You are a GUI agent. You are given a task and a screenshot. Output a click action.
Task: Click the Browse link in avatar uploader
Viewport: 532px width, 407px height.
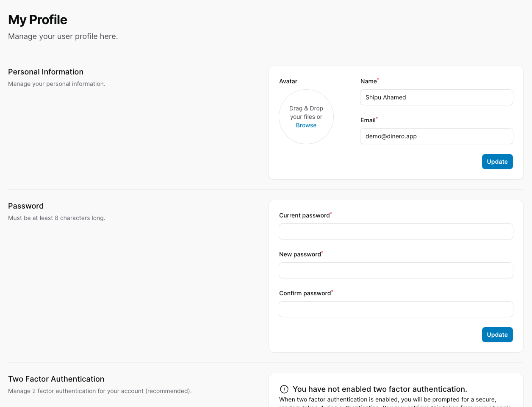[x=306, y=125]
